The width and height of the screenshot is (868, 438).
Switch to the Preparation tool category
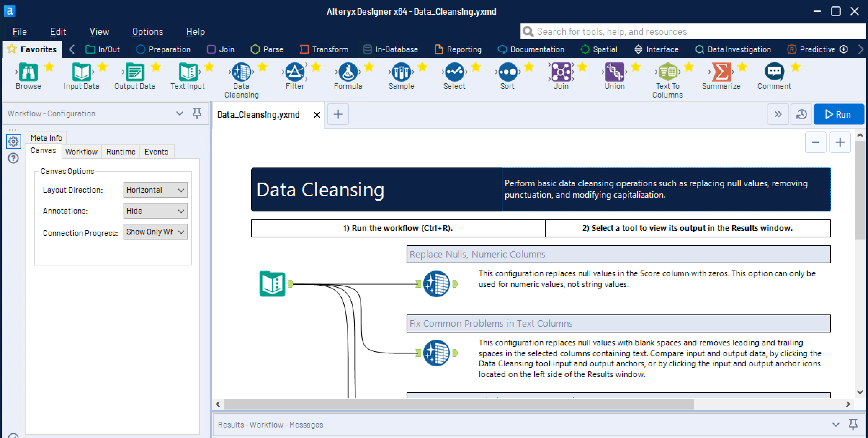163,49
